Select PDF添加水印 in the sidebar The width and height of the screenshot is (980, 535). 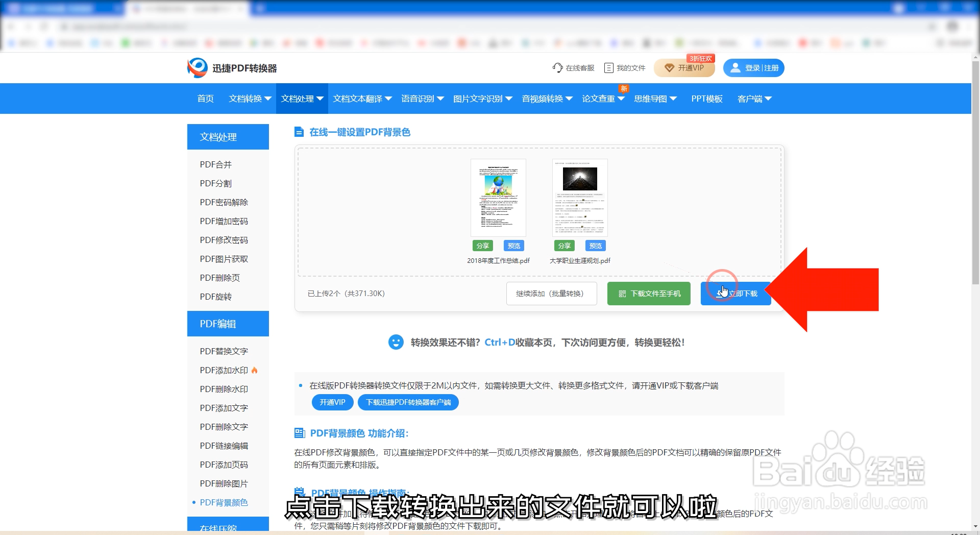coord(224,370)
